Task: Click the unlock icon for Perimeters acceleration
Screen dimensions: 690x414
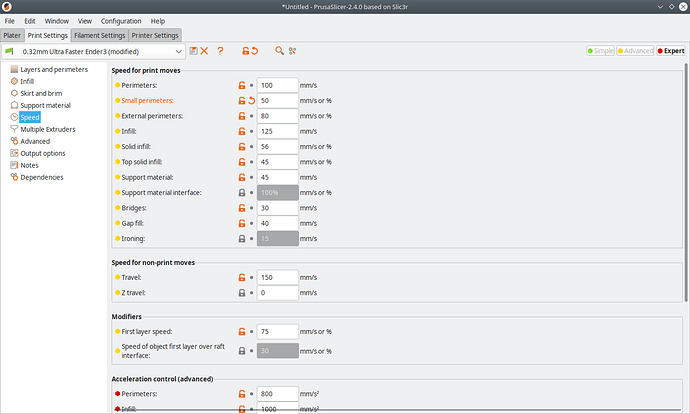Action: pyautogui.click(x=242, y=394)
